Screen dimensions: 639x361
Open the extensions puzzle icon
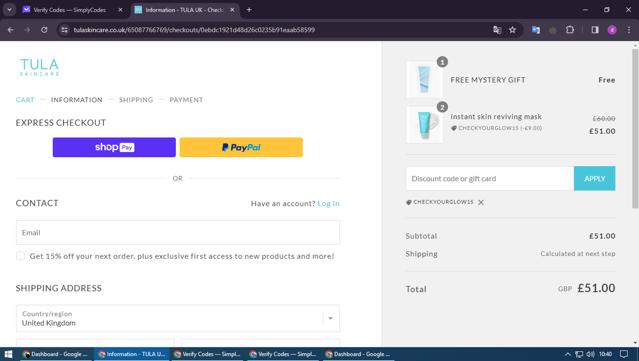570,30
